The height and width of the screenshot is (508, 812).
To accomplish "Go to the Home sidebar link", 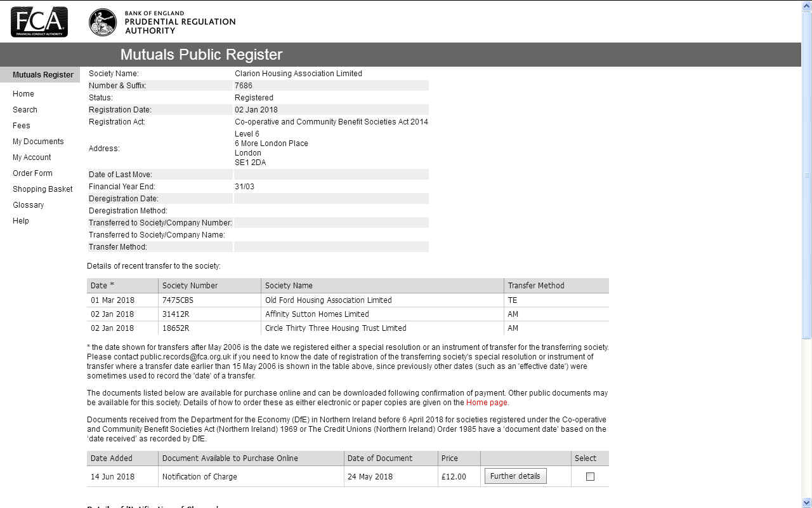I will [23, 94].
